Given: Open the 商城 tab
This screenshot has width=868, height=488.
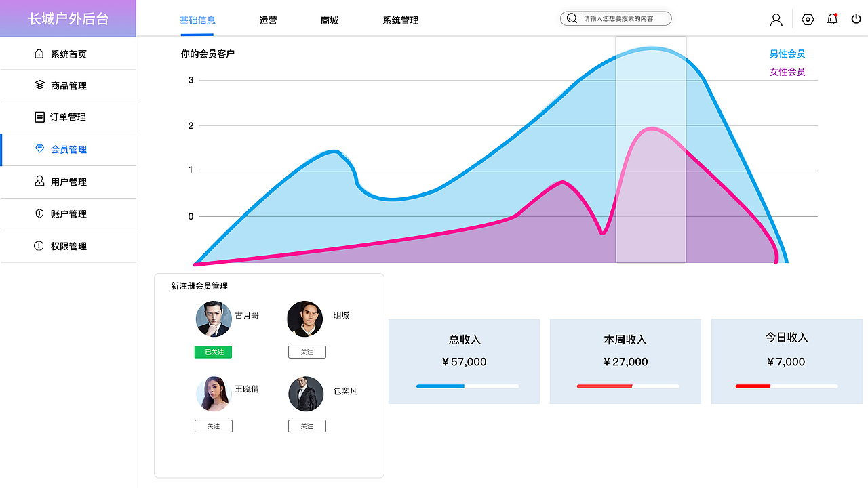Looking at the screenshot, I should tap(329, 20).
